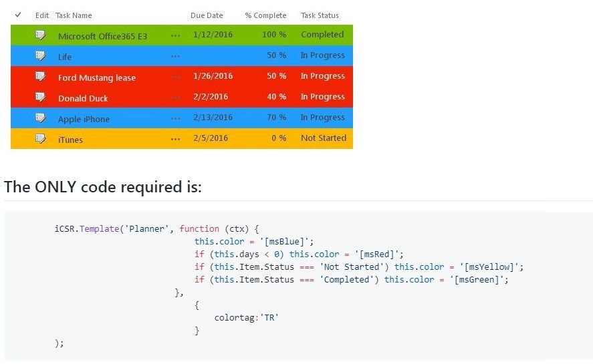Click In Progress status for Donald Duck

(323, 97)
